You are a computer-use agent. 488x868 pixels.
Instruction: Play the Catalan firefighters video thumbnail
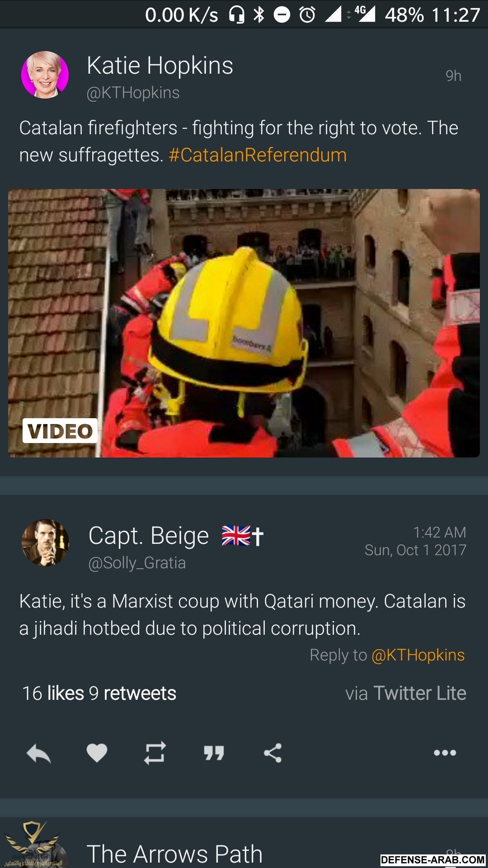click(244, 323)
